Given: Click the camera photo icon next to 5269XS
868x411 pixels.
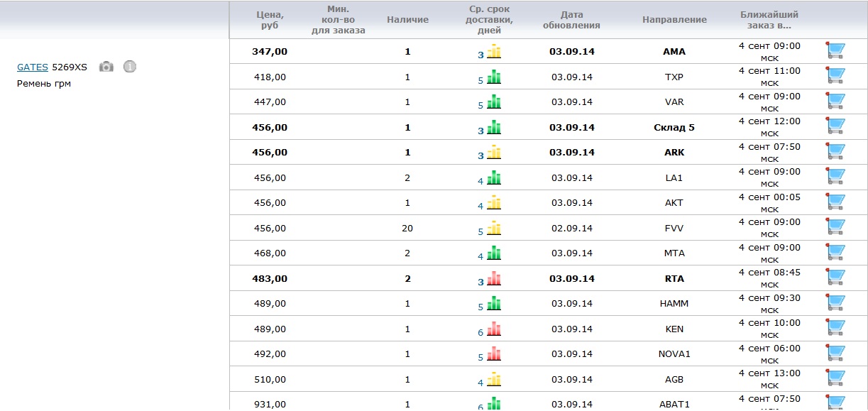Looking at the screenshot, I should (106, 67).
